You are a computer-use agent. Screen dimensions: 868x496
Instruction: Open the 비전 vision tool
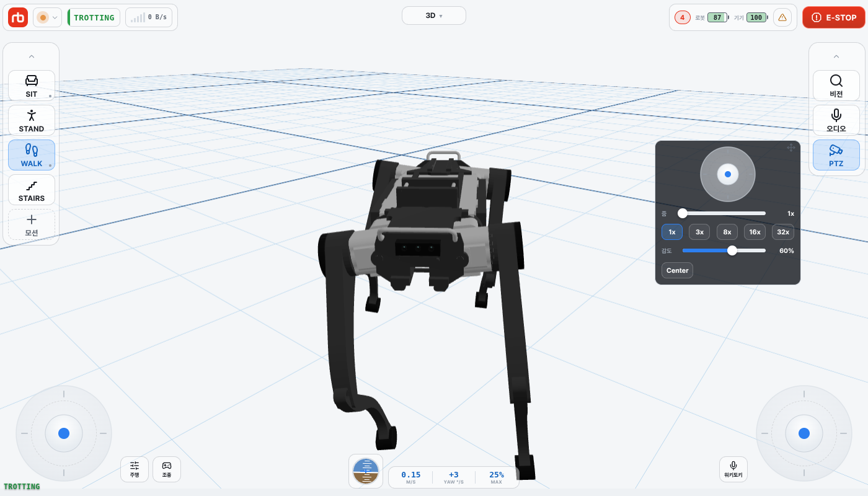[x=836, y=86]
